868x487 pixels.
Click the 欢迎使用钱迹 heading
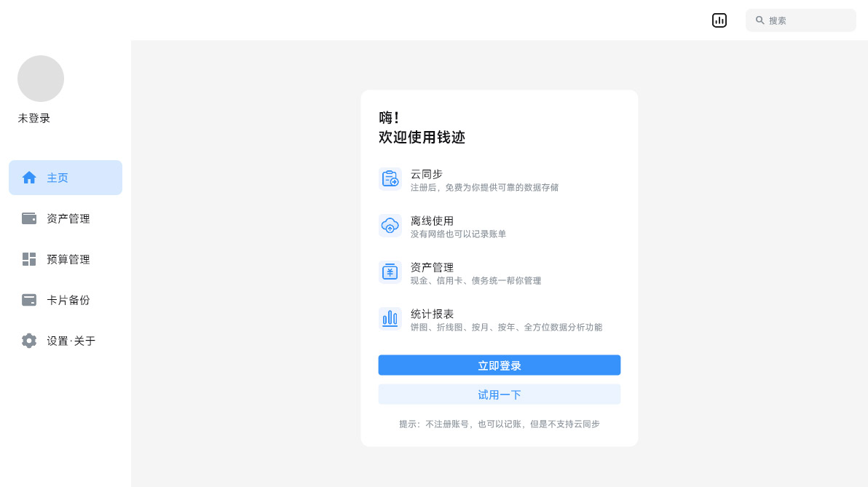point(422,138)
